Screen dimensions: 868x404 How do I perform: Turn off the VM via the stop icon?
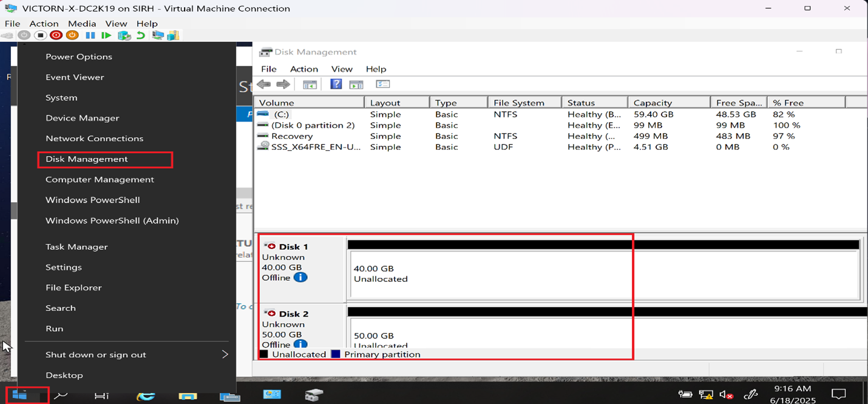pos(40,35)
